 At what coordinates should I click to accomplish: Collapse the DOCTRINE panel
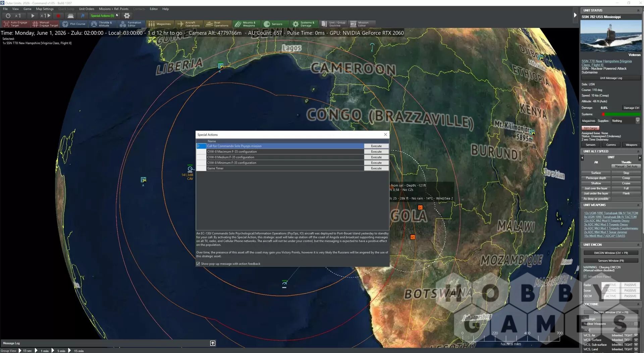638,304
